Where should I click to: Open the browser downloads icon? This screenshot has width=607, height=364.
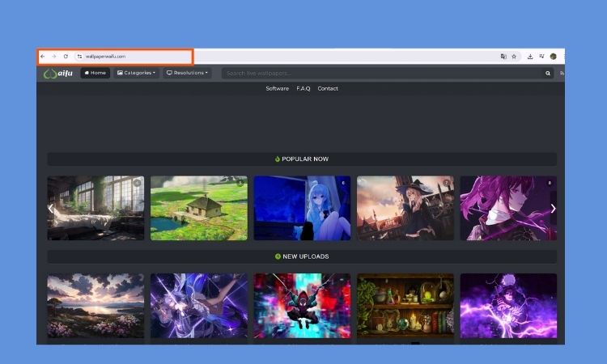[530, 57]
